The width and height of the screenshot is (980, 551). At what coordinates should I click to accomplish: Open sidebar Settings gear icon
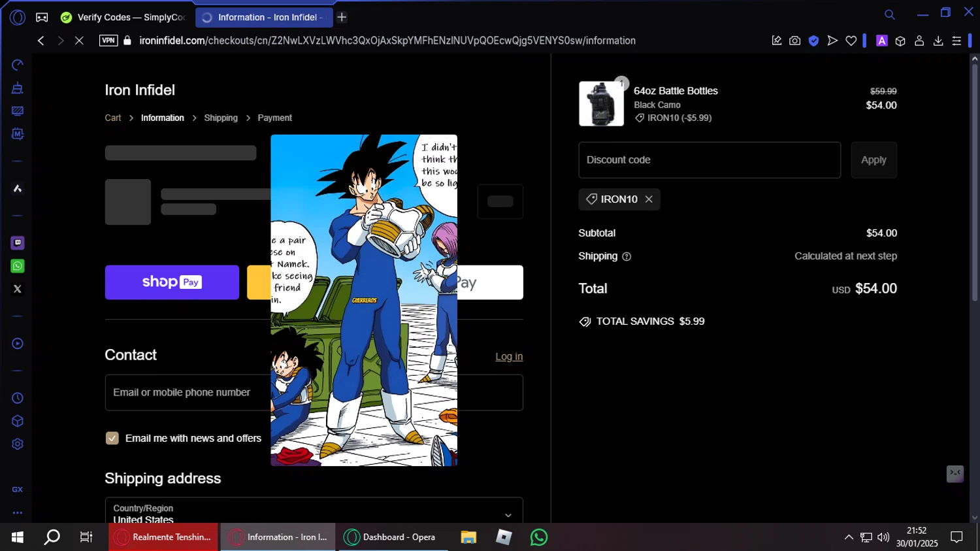pyautogui.click(x=18, y=444)
